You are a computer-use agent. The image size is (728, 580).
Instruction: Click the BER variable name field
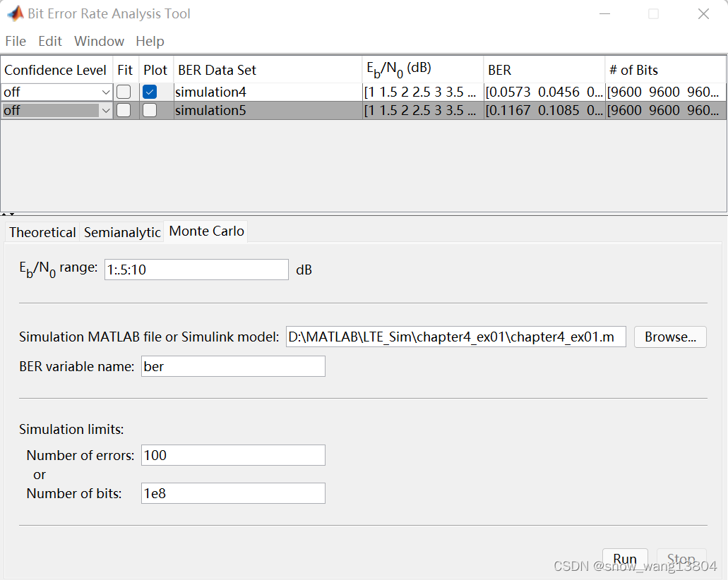click(x=233, y=367)
